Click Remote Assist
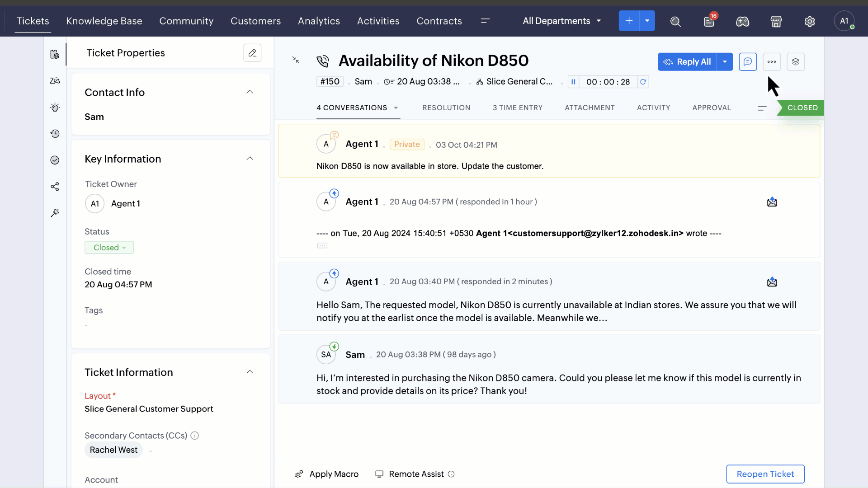This screenshot has height=488, width=868. 410,474
